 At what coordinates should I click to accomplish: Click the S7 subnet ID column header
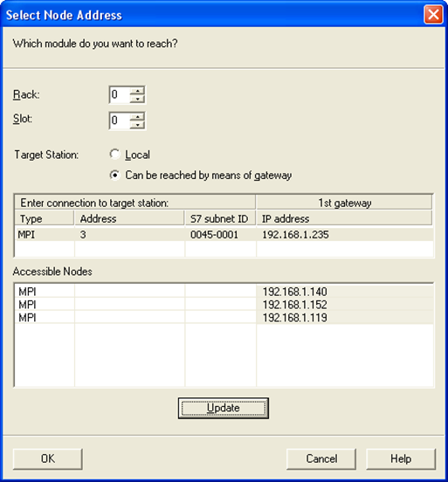pyautogui.click(x=220, y=218)
